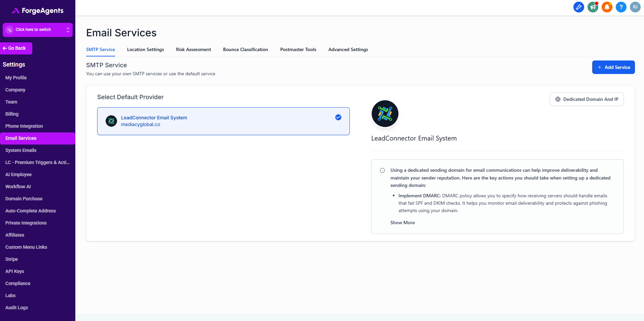Viewport: 644px width, 321px height.
Task: Open the 'Click here to switch' account dropdown
Action: tap(38, 30)
